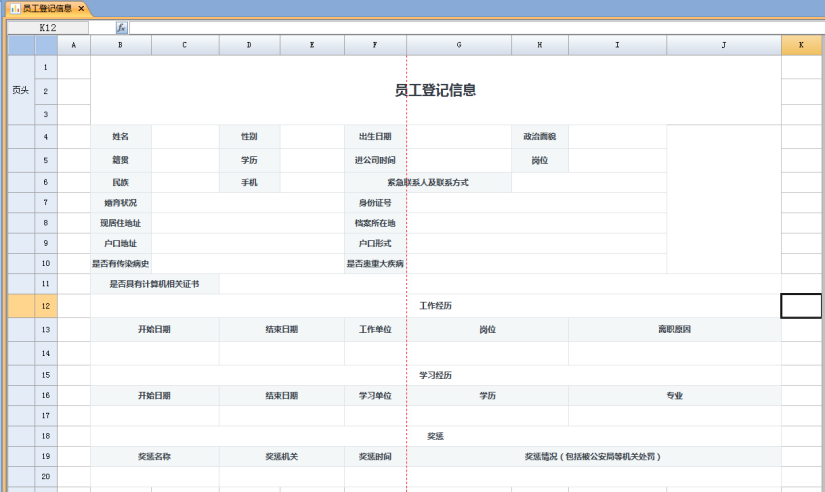Select the 工作经历 section heading cell
The image size is (825, 492).
pos(435,305)
